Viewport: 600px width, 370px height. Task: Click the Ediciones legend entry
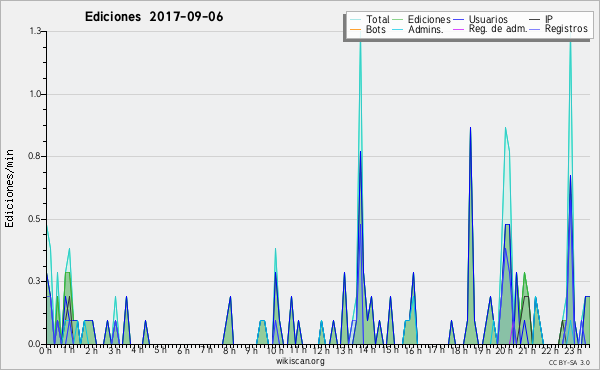pyautogui.click(x=429, y=19)
